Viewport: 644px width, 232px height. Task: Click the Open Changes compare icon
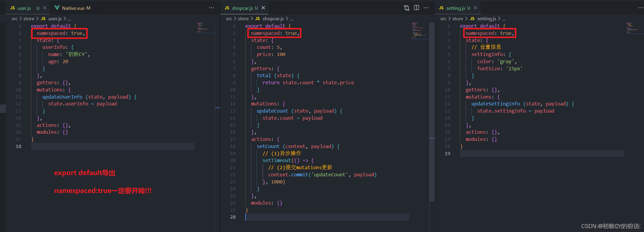pyautogui.click(x=407, y=8)
